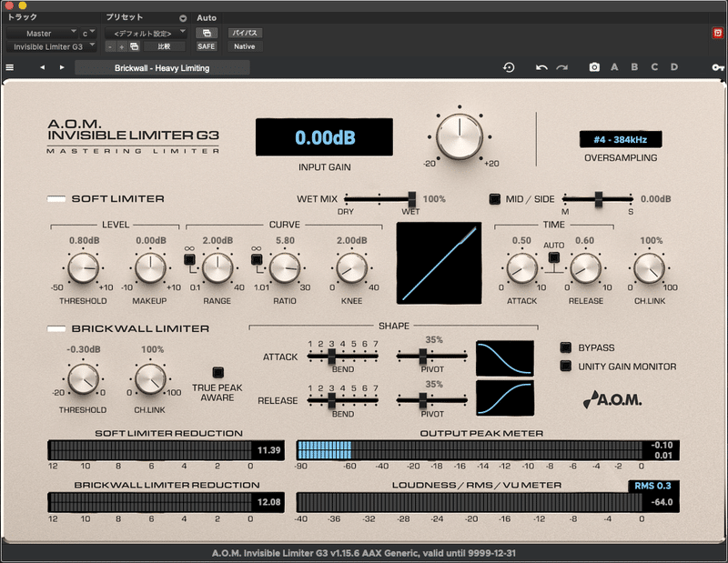Image resolution: width=728 pixels, height=563 pixels.
Task: Click preset plus button
Action: tap(122, 47)
